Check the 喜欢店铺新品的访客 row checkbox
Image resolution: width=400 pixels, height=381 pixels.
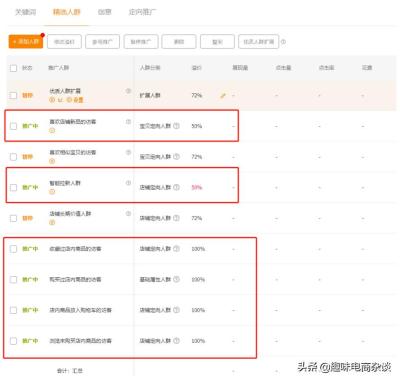[13, 126]
